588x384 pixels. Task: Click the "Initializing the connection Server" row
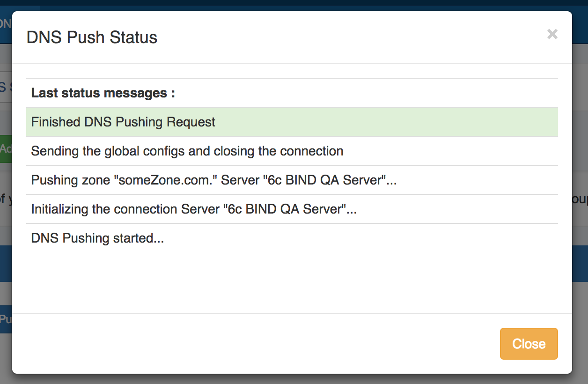click(194, 209)
